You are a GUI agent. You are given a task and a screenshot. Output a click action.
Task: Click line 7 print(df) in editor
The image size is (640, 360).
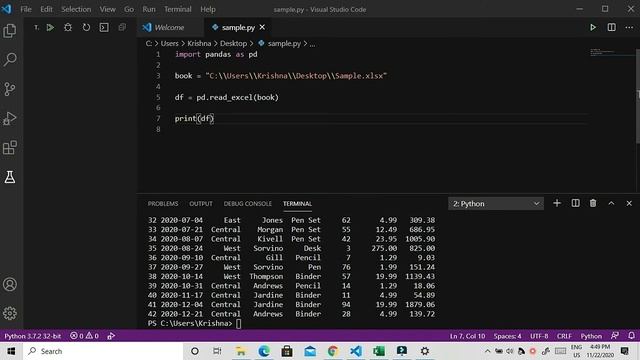click(194, 118)
